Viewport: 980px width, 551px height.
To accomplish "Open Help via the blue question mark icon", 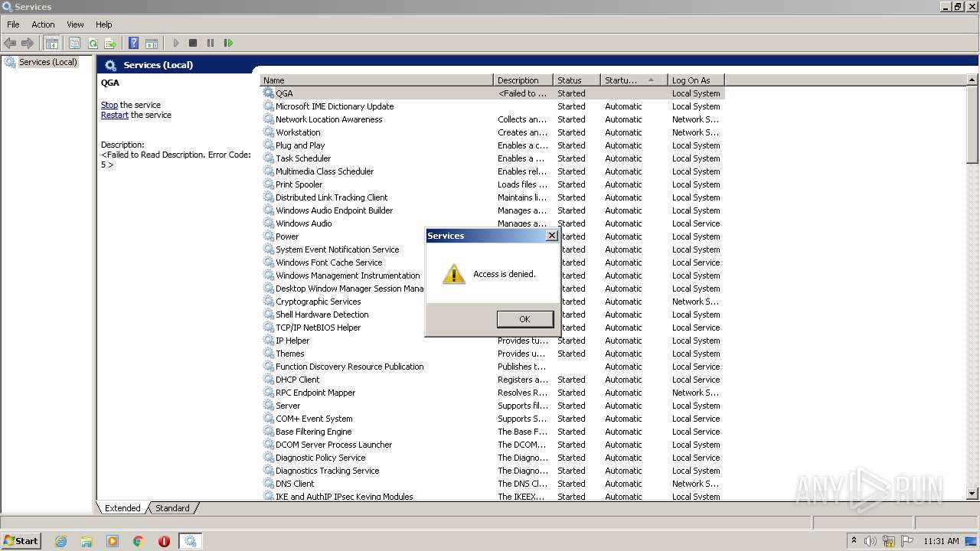I will point(133,43).
